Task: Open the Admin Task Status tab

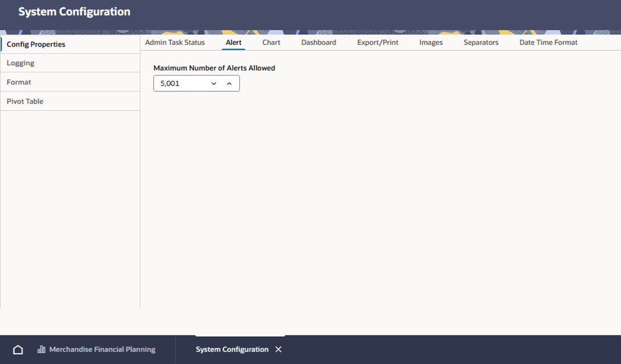Action: [x=175, y=42]
